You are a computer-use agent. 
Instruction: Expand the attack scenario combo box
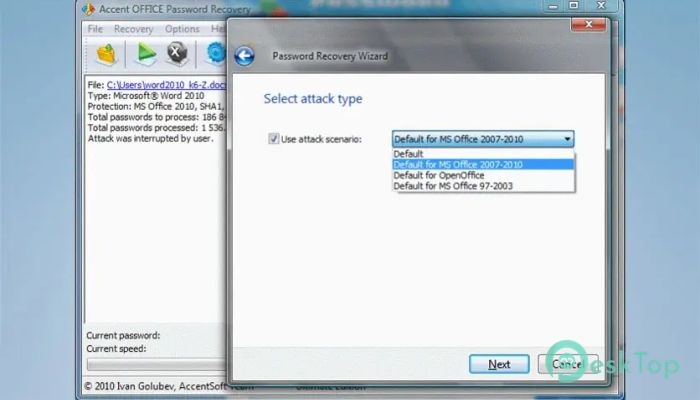pyautogui.click(x=483, y=139)
